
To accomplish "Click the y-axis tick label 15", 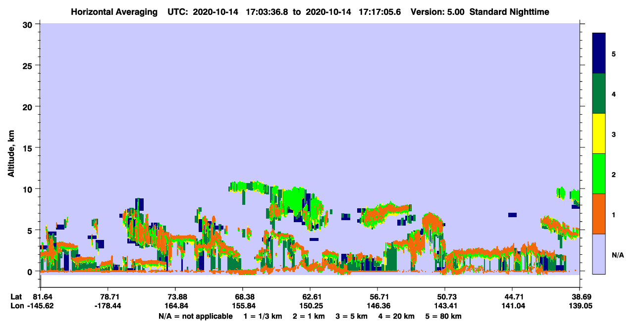I will tap(29, 148).
